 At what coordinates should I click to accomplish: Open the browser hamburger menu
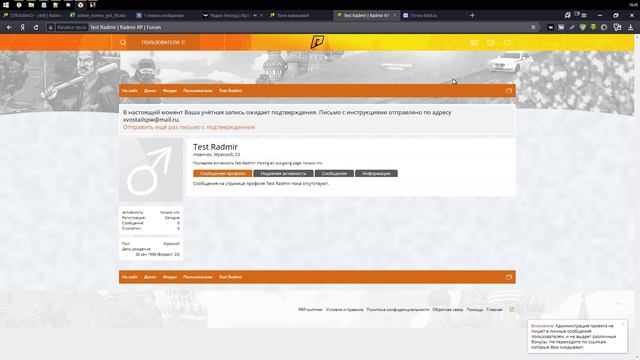click(x=584, y=15)
